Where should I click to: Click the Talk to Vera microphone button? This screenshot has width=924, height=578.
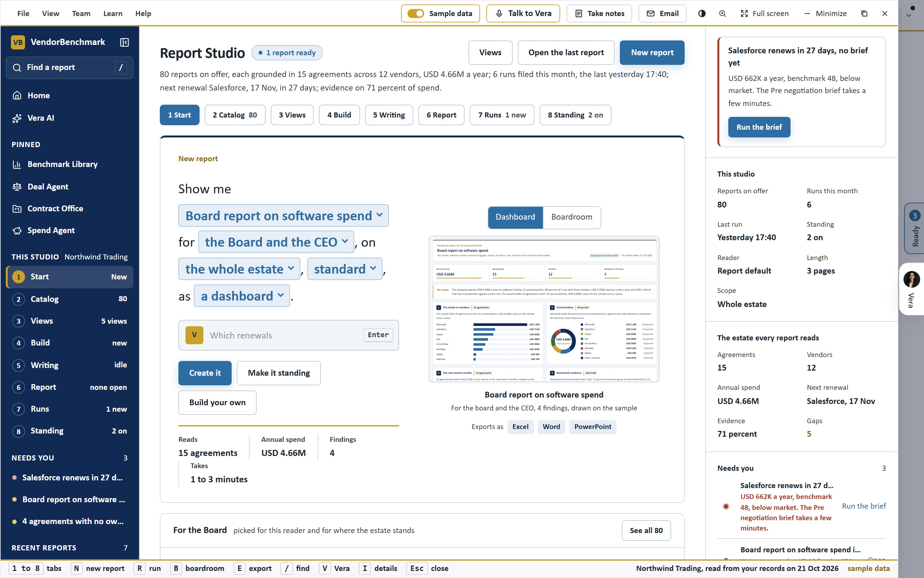click(x=523, y=13)
